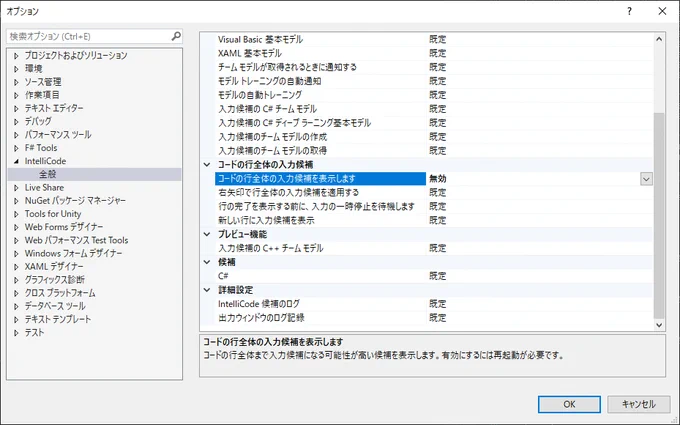Viewport: 680px width, 425px height.
Task: Select チーム モデルが取得されるときに通知する row
Action: click(x=434, y=67)
